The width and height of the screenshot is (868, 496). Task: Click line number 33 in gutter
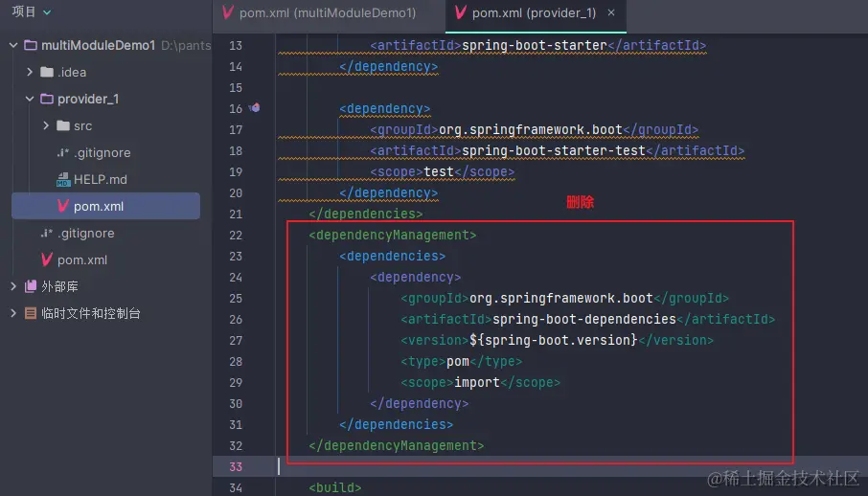pyautogui.click(x=236, y=466)
